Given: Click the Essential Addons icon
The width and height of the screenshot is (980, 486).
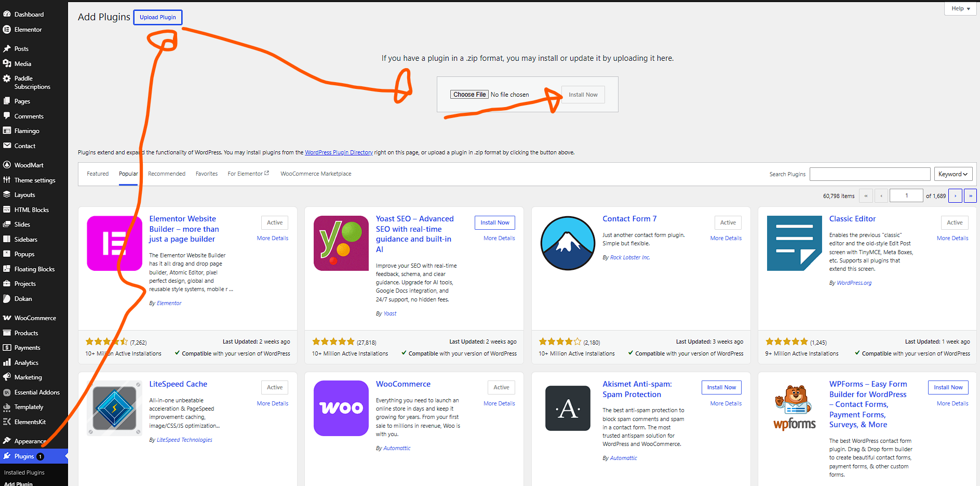Looking at the screenshot, I should [x=7, y=392].
